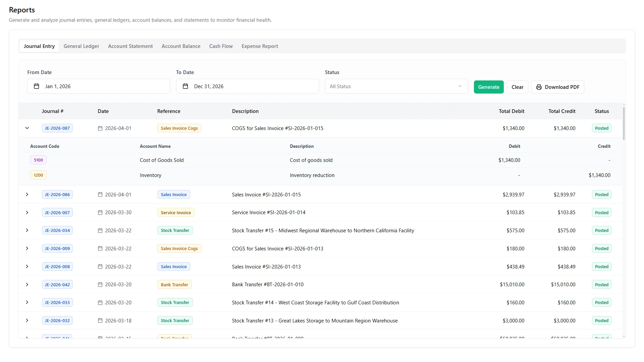Click calendar icon in JE-2026-009 row
644x362 pixels.
point(100,248)
